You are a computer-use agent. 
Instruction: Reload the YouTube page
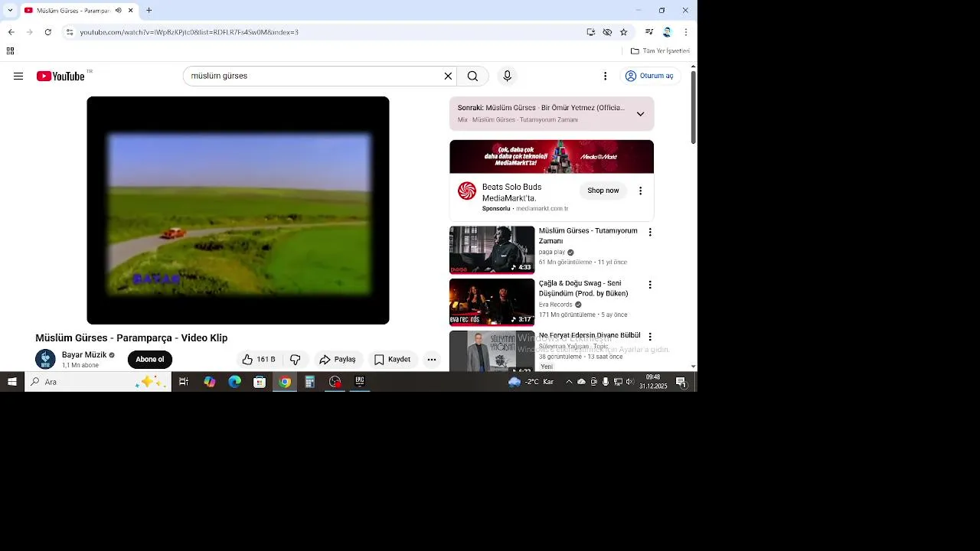[x=48, y=32]
